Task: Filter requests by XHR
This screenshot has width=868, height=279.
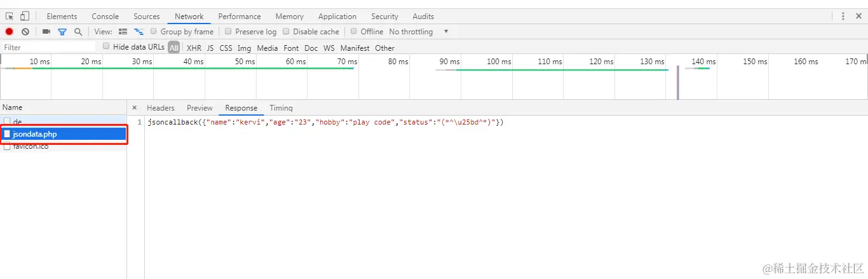Action: pos(194,48)
